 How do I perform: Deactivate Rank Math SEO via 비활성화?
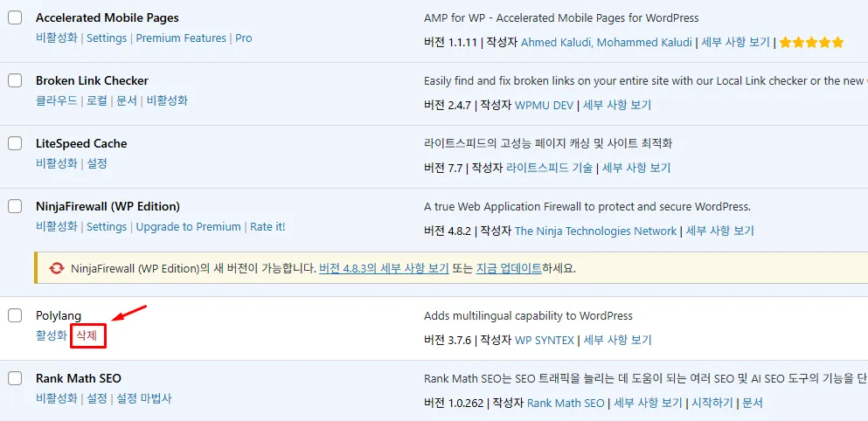(57, 399)
